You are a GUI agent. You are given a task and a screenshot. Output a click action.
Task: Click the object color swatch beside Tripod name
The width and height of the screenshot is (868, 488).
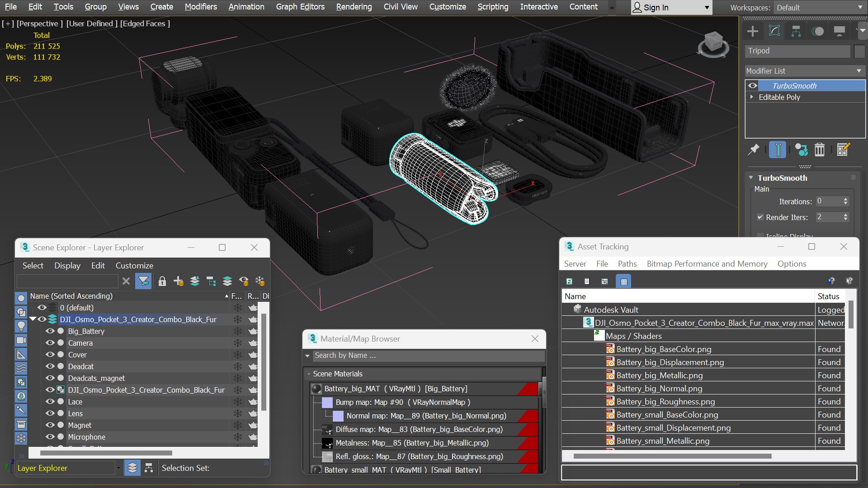coord(859,51)
